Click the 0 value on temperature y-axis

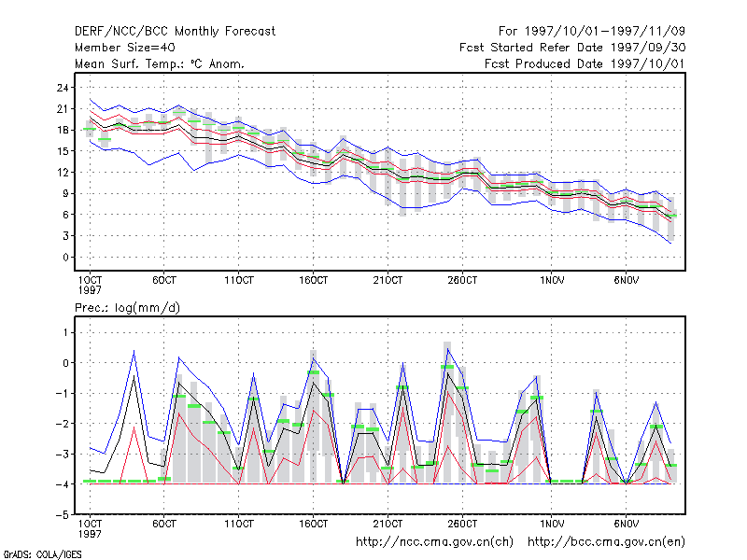pos(65,258)
